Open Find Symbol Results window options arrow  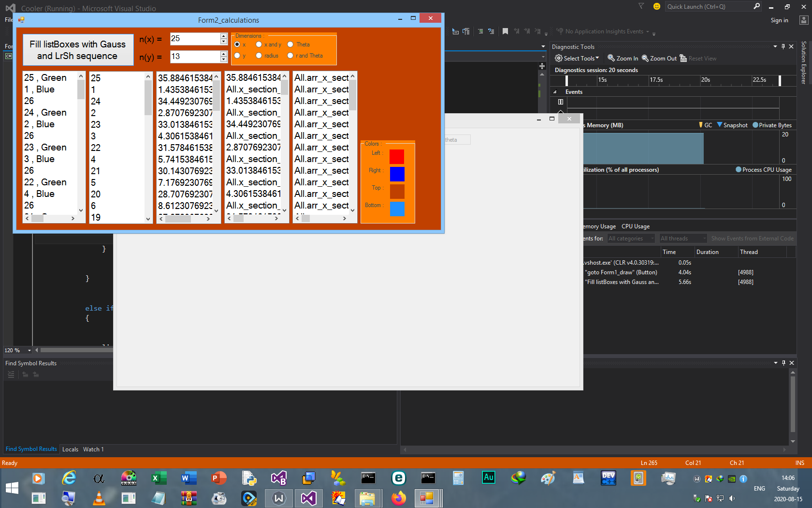776,363
